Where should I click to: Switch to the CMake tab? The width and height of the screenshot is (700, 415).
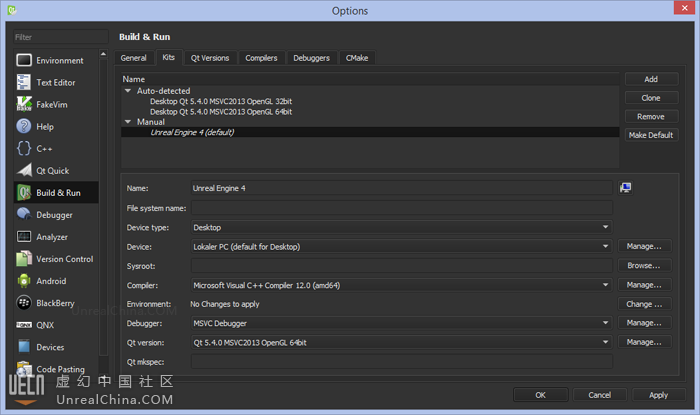(357, 58)
